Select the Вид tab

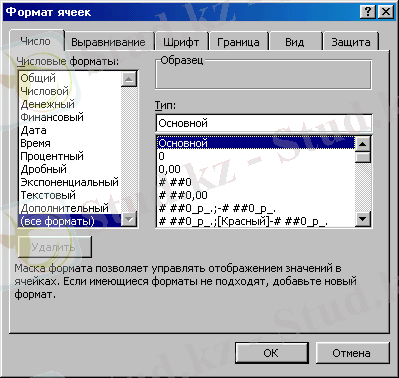point(295,42)
